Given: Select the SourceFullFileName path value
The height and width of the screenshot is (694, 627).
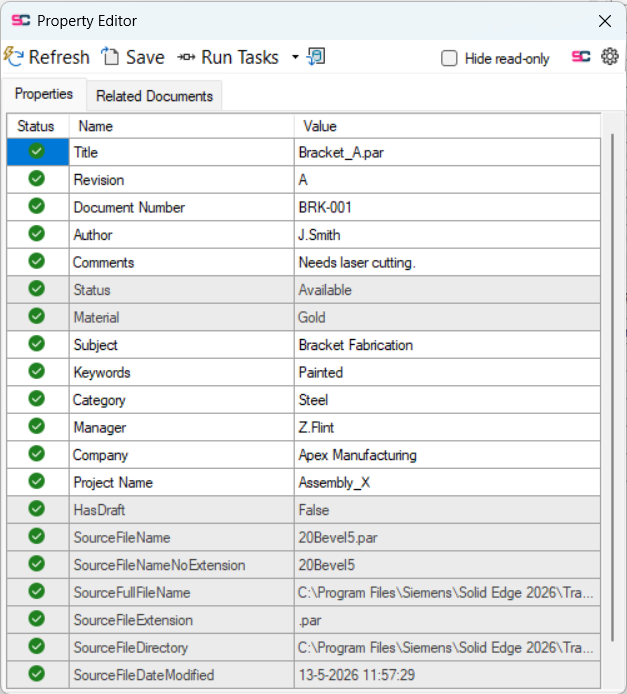Looking at the screenshot, I should [x=447, y=592].
